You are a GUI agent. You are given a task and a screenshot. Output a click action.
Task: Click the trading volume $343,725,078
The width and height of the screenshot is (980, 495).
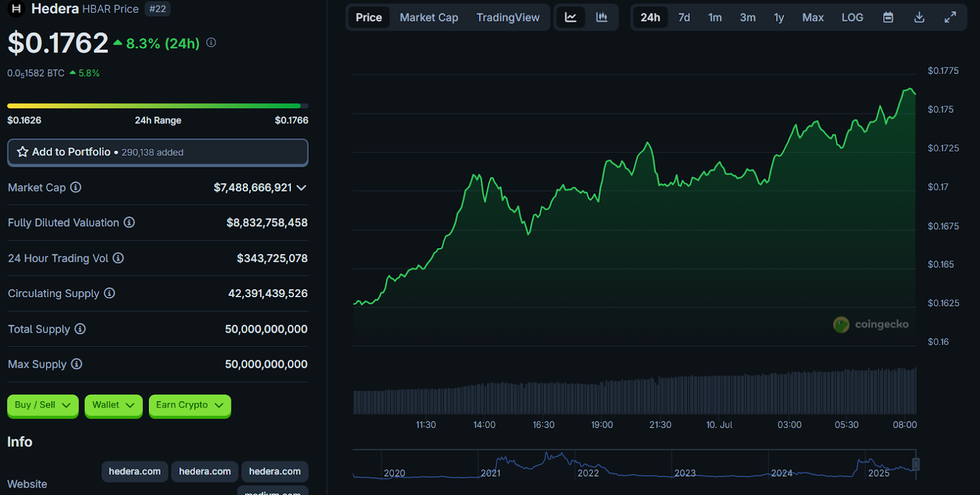(272, 258)
